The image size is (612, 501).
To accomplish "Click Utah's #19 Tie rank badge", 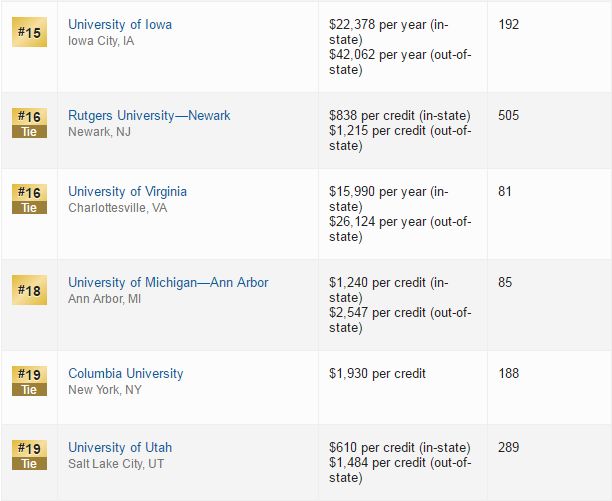I will click(29, 455).
